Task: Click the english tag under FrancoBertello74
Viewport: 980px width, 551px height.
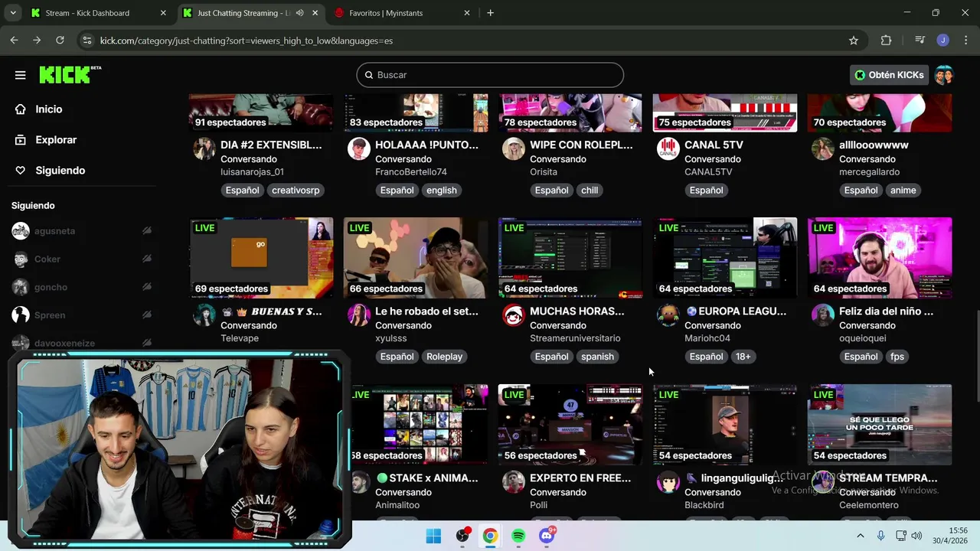Action: 441,191
